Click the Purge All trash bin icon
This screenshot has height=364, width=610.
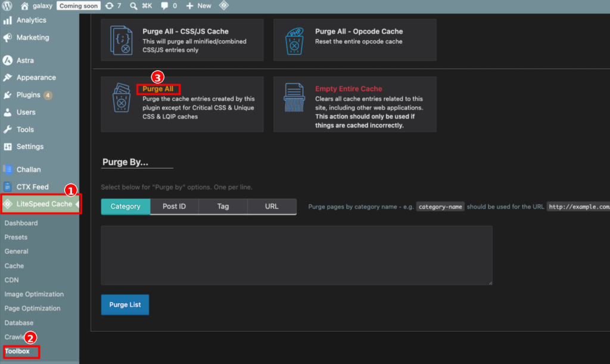[122, 98]
